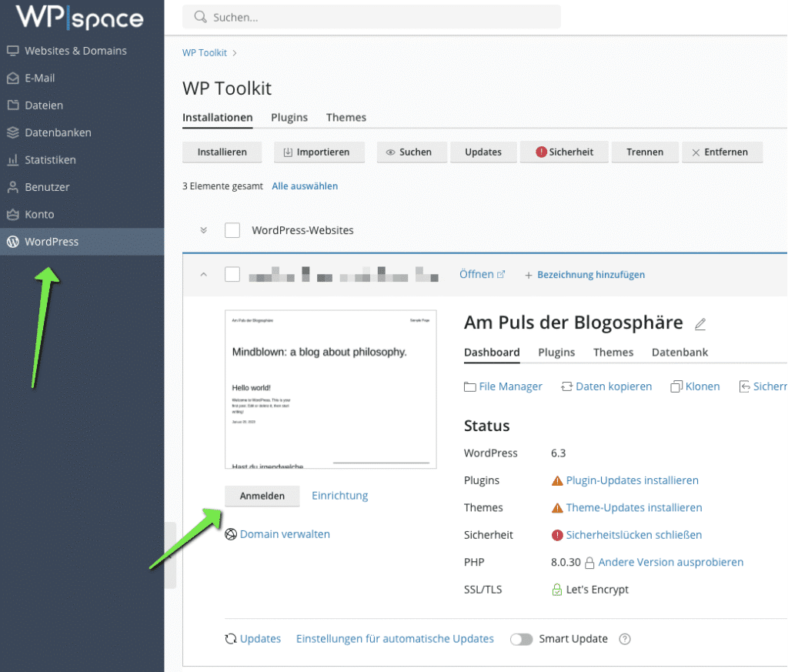Image resolution: width=788 pixels, height=672 pixels.
Task: Click the Installieren button
Action: point(222,152)
